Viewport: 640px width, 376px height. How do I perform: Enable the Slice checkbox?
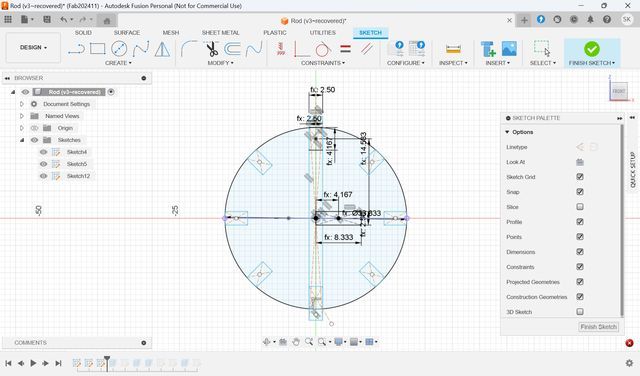point(580,207)
